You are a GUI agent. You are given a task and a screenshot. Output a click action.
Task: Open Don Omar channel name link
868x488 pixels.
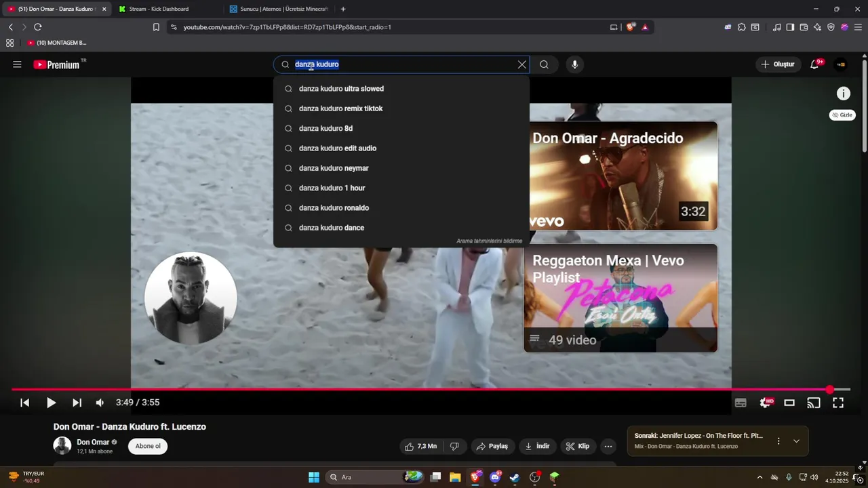(93, 442)
